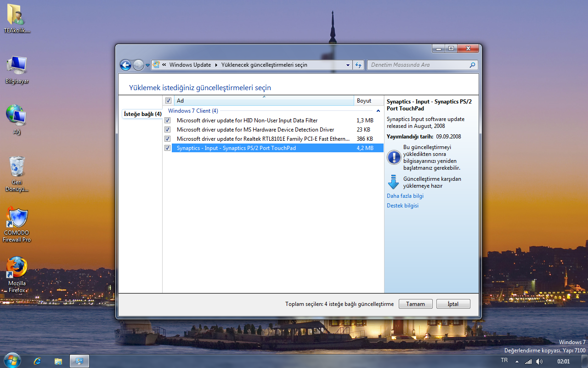Screen dimensions: 588x368
Task: Click the search magnifier icon
Action: point(472,65)
